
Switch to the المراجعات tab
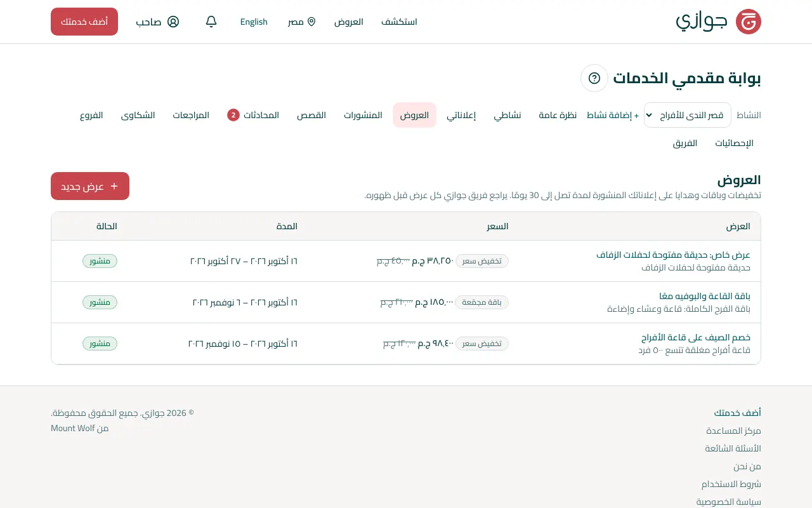(x=191, y=115)
